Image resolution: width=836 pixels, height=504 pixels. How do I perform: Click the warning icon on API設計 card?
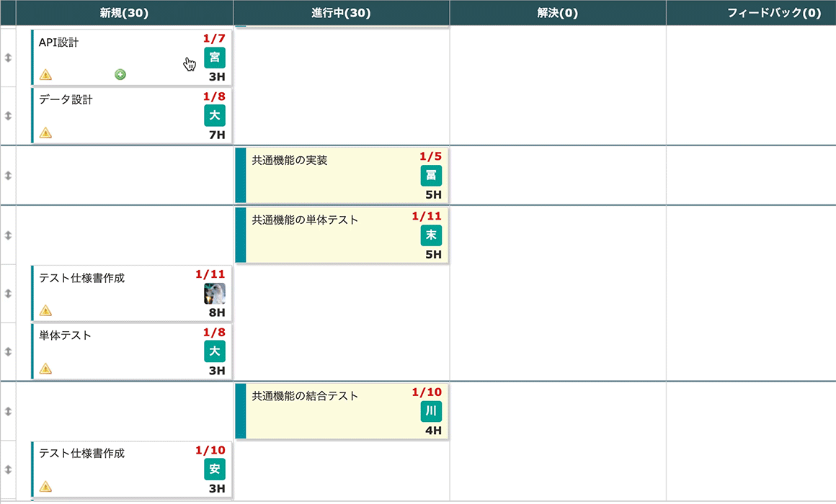pos(45,74)
